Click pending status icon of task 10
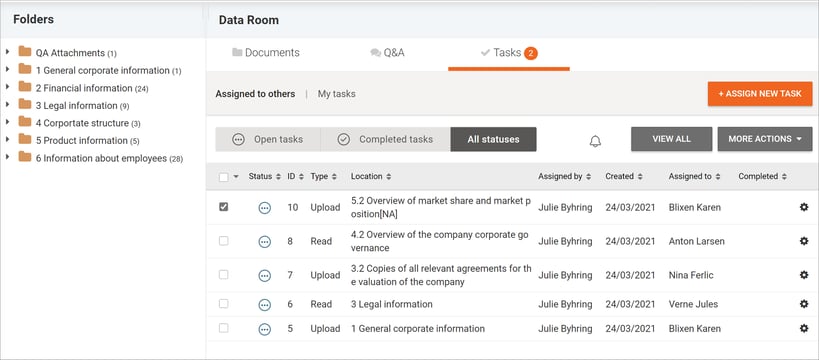 (265, 207)
